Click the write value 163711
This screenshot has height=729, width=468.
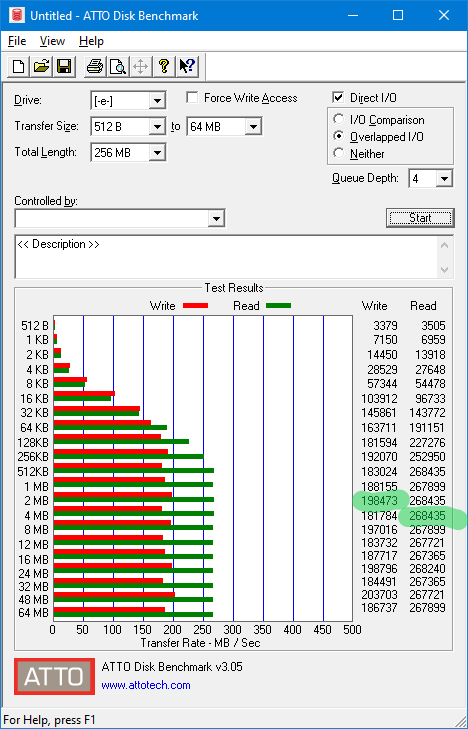(x=380, y=428)
